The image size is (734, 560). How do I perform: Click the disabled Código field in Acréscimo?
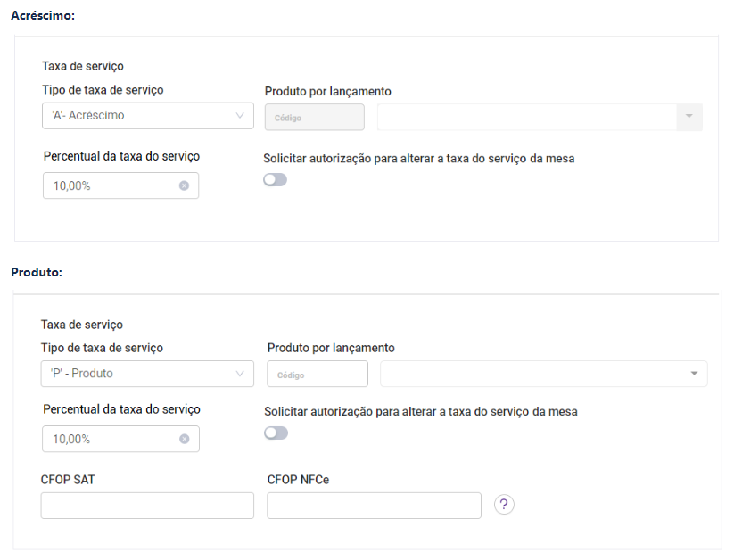[314, 118]
